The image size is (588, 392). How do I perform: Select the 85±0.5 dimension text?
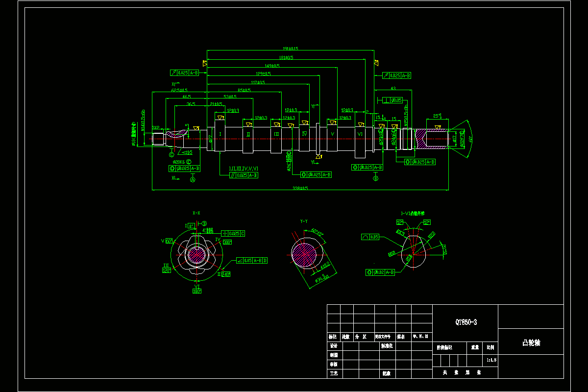coord(244,90)
